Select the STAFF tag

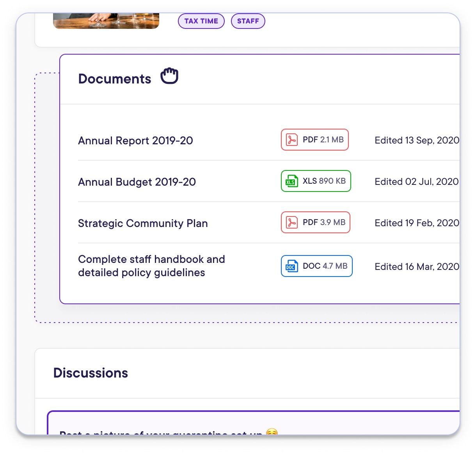(248, 21)
